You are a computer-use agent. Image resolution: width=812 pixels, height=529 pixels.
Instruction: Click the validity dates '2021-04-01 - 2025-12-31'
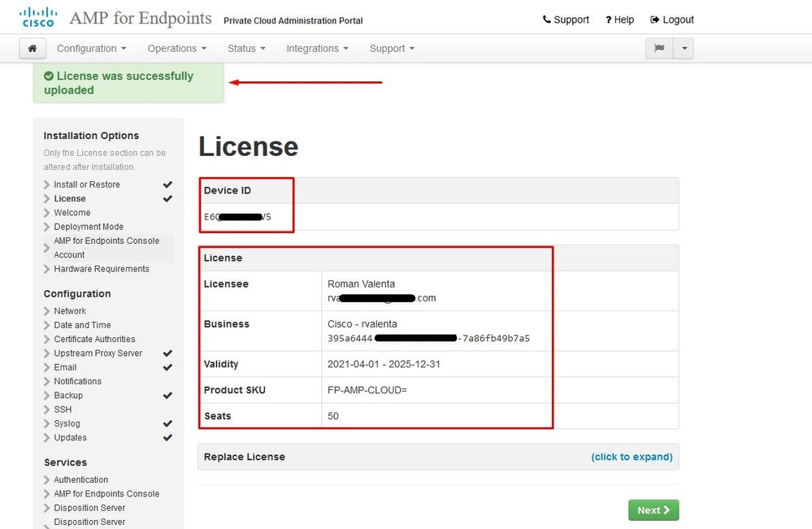[x=384, y=364]
